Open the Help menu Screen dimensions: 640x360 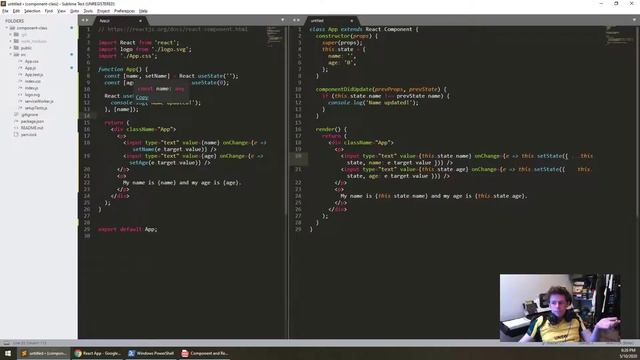[143, 11]
